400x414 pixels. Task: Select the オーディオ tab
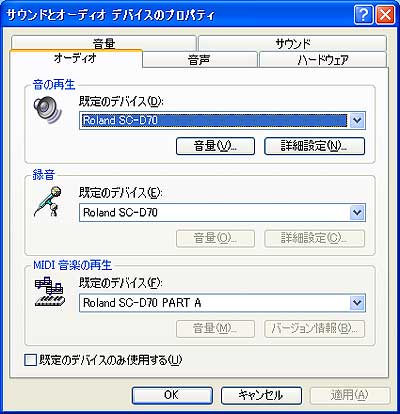coord(76,58)
